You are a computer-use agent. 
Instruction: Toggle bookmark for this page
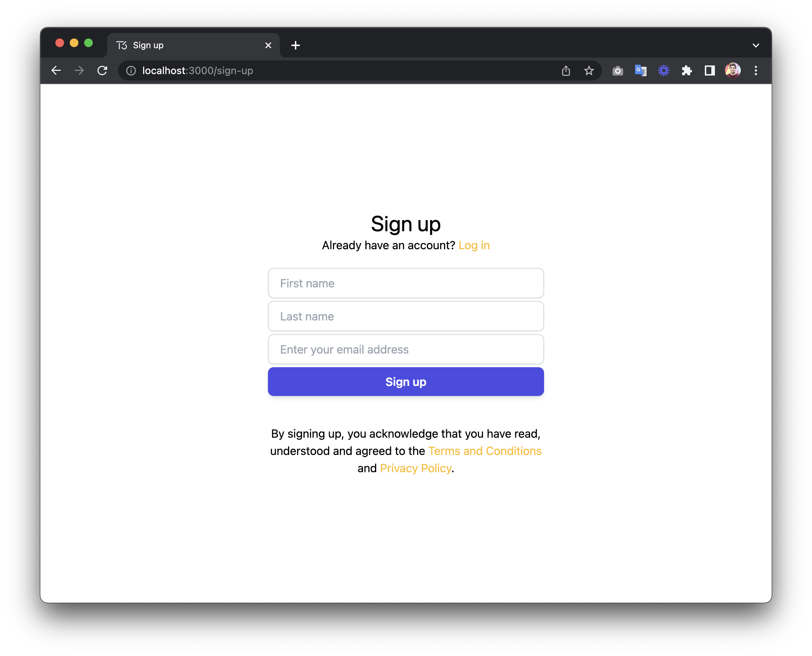589,70
